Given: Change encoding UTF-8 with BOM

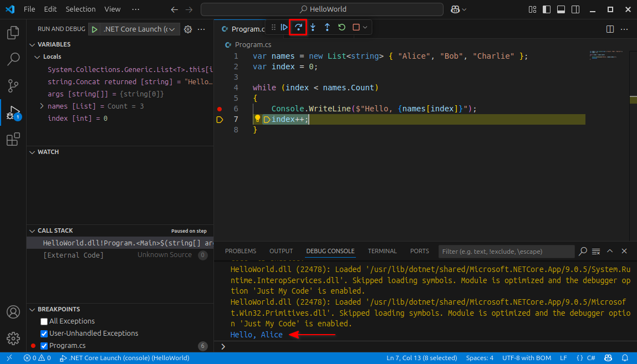Looking at the screenshot, I should [527, 358].
